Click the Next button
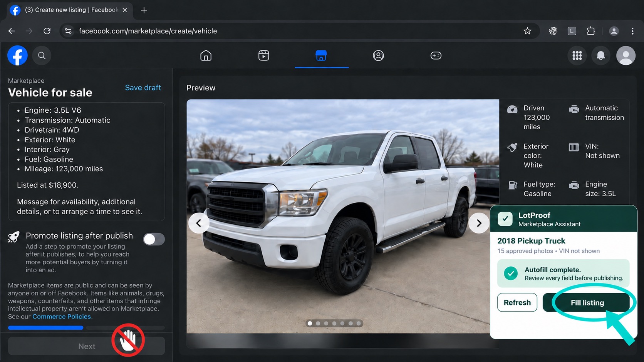This screenshot has height=362, width=644. [87, 346]
